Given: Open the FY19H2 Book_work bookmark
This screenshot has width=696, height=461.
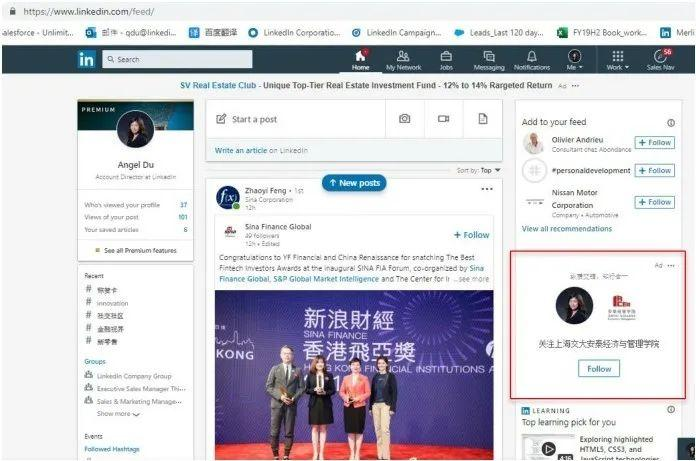Looking at the screenshot, I should (x=603, y=32).
